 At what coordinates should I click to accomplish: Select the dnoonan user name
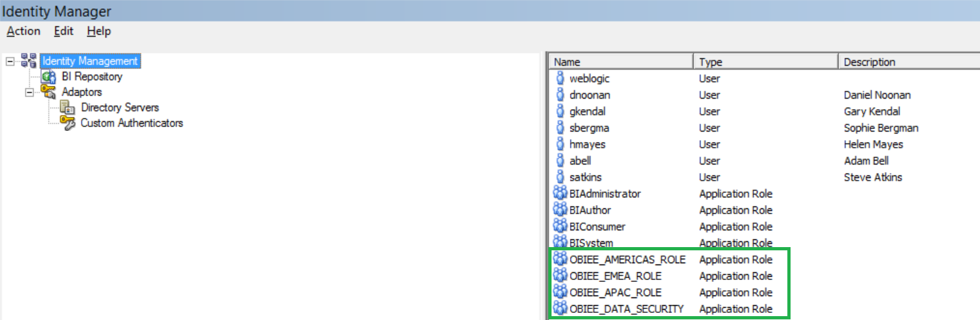590,95
